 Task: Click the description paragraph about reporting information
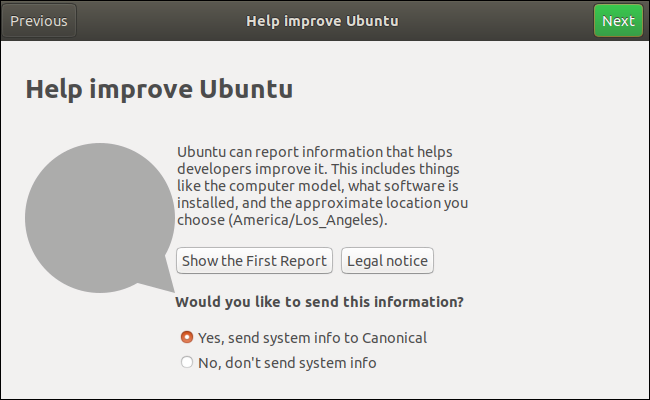(x=320, y=185)
